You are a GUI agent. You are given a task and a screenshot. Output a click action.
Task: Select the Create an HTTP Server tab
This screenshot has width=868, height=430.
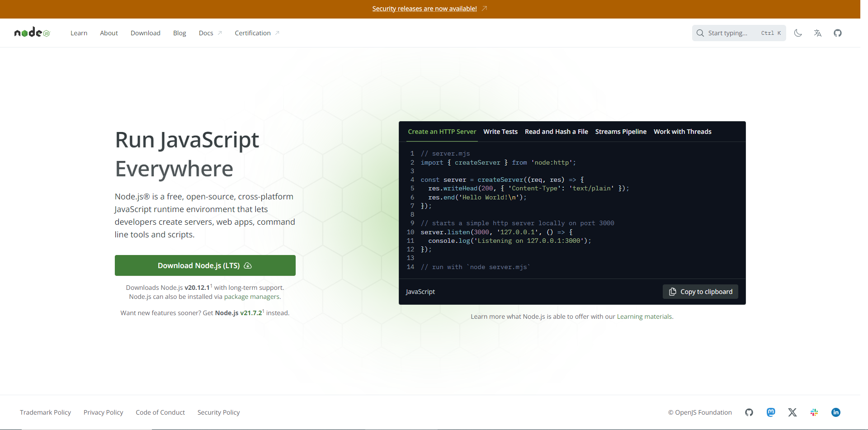(x=442, y=132)
